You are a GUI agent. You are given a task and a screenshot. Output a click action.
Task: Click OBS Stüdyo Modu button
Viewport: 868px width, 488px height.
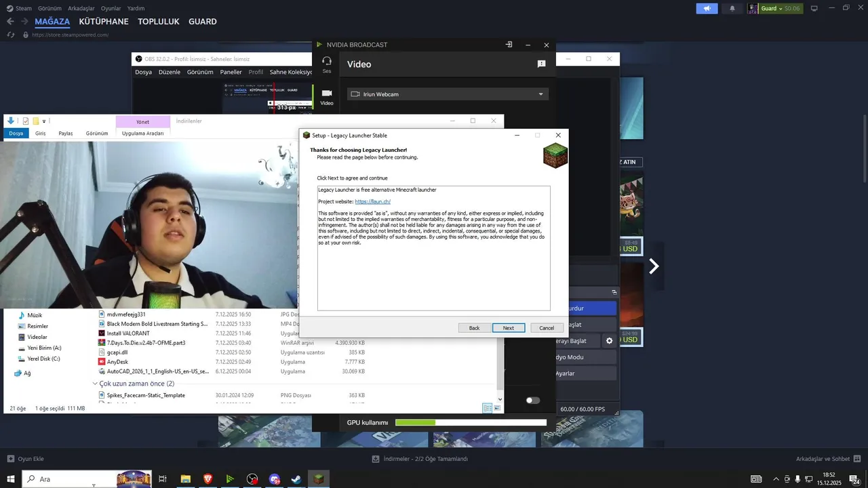click(586, 357)
